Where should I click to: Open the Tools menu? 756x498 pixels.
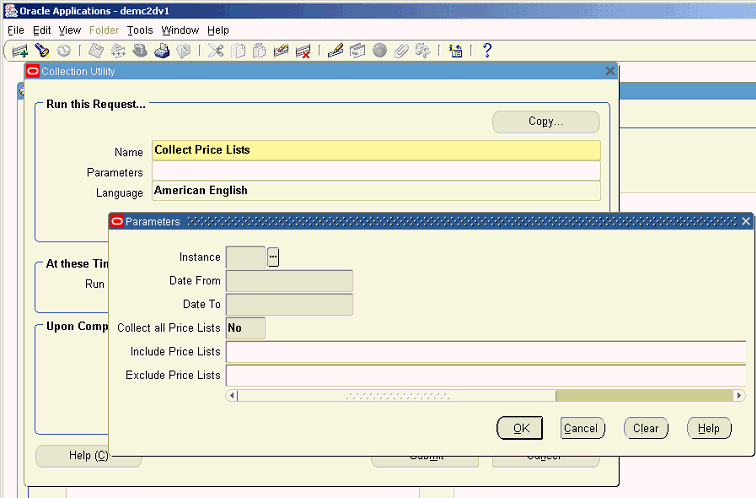[x=140, y=30]
